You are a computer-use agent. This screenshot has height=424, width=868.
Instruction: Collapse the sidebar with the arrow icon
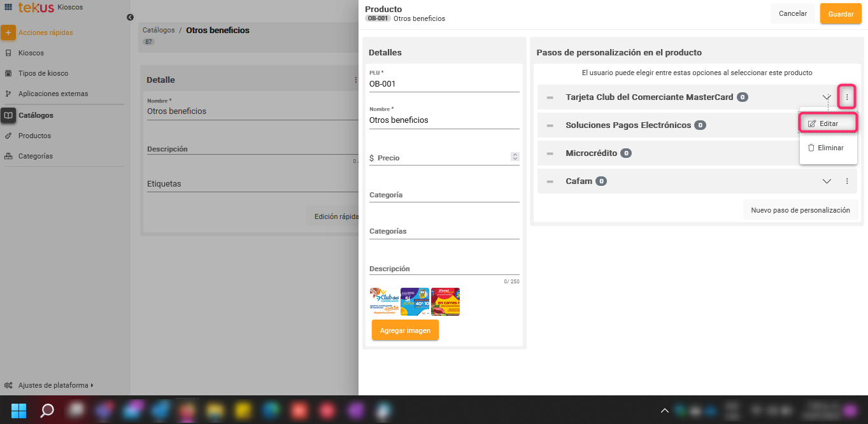[x=130, y=17]
